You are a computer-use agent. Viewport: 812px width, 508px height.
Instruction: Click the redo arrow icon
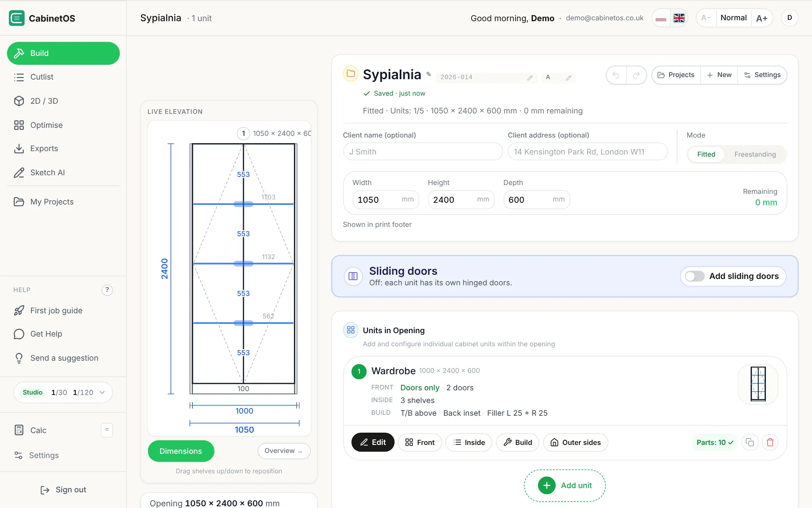[636, 75]
